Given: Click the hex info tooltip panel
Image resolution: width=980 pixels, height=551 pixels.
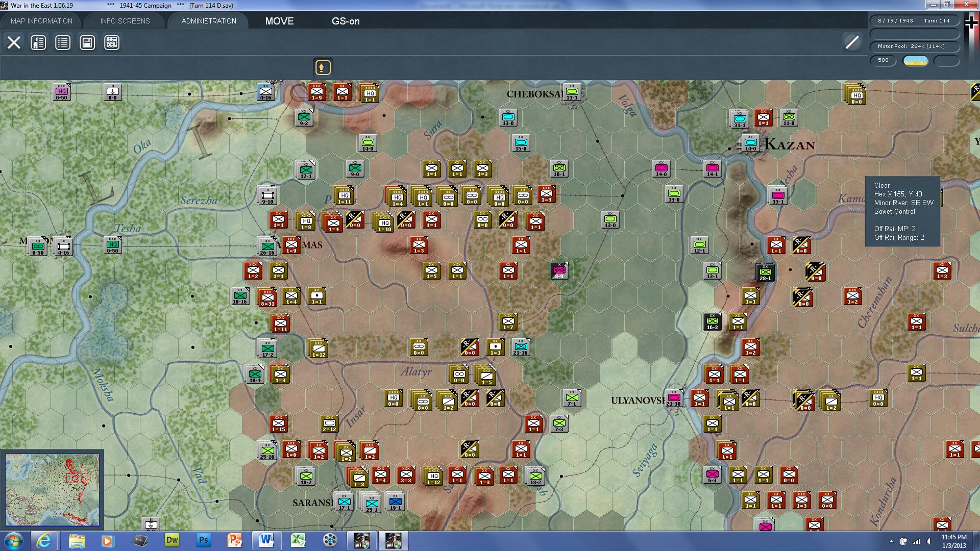Looking at the screenshot, I should click(902, 211).
